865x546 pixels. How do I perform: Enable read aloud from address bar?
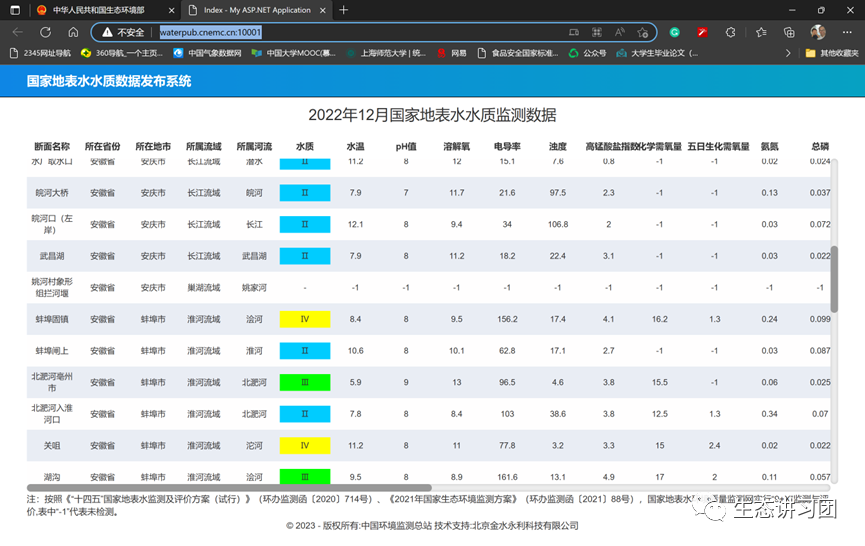tap(620, 33)
